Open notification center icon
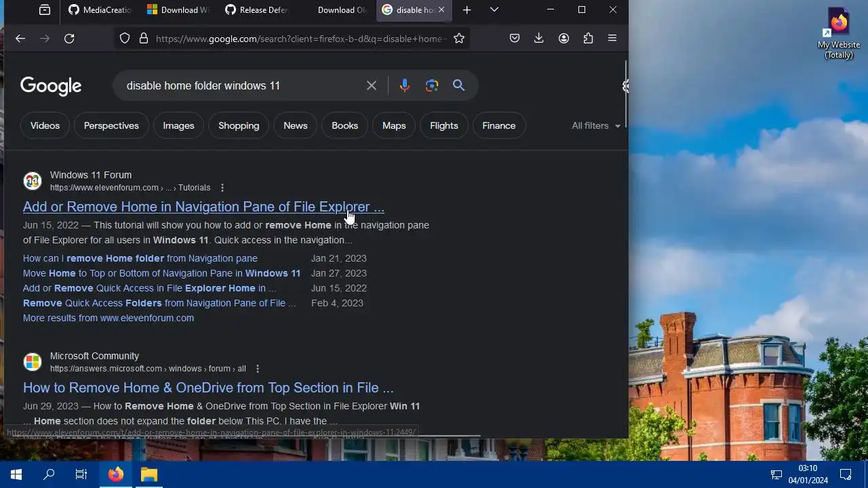Viewport: 868px width, 488px height. 846,474
